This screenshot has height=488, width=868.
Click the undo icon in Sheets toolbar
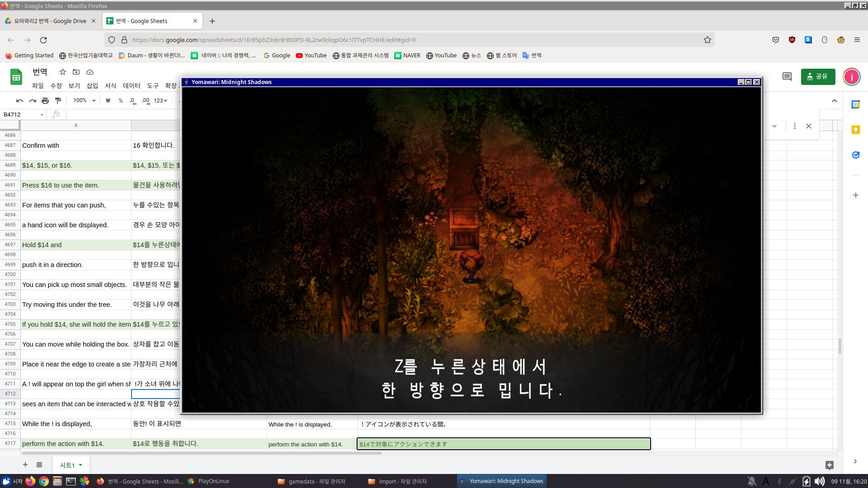coord(19,101)
